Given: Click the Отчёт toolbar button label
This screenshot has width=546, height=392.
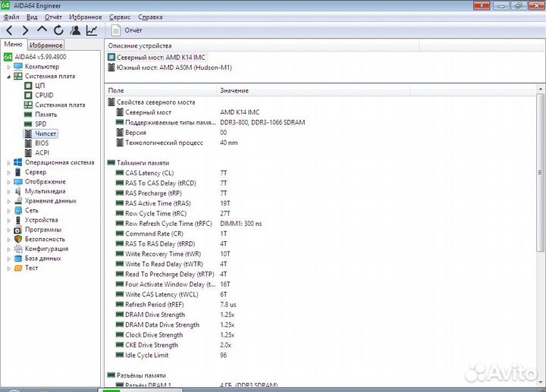Looking at the screenshot, I should pos(133,30).
